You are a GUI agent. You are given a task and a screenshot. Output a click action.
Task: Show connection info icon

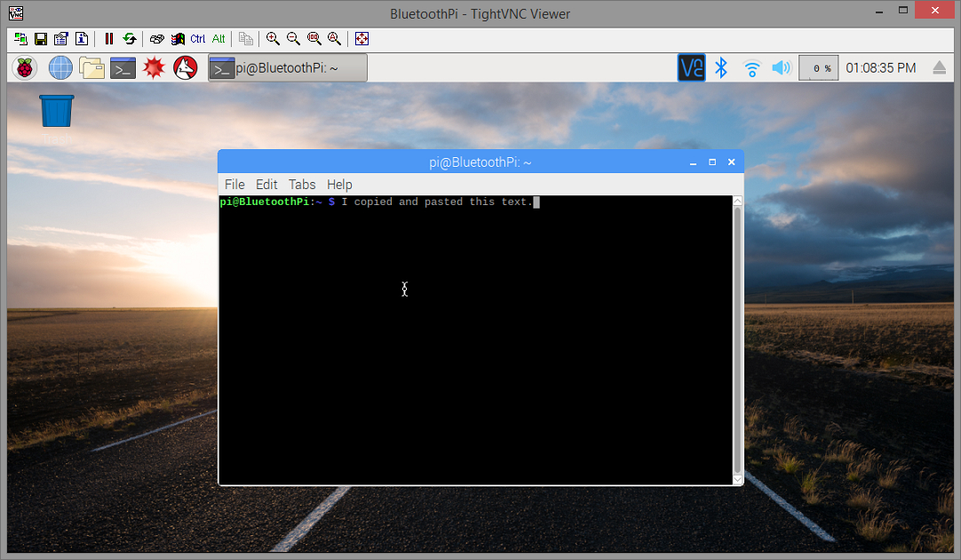click(x=82, y=38)
